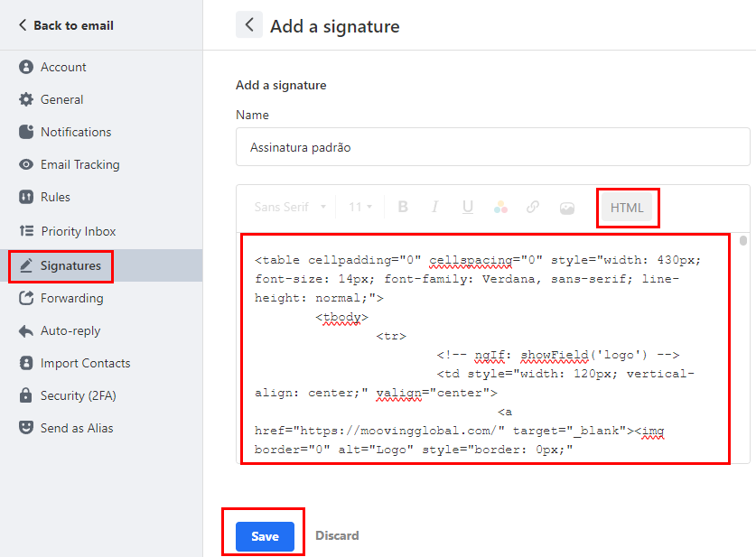The width and height of the screenshot is (756, 557).
Task: Click the back chevron beside Add a signature
Action: click(249, 25)
